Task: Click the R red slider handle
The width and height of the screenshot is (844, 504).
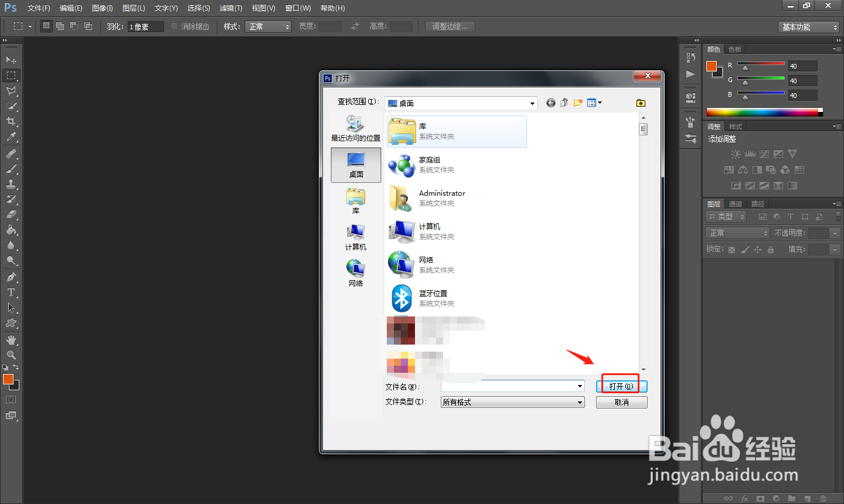Action: click(745, 68)
